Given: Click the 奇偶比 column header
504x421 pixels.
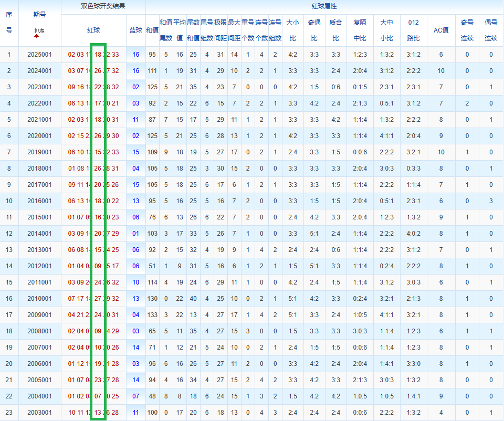Looking at the screenshot, I should click(x=314, y=30).
